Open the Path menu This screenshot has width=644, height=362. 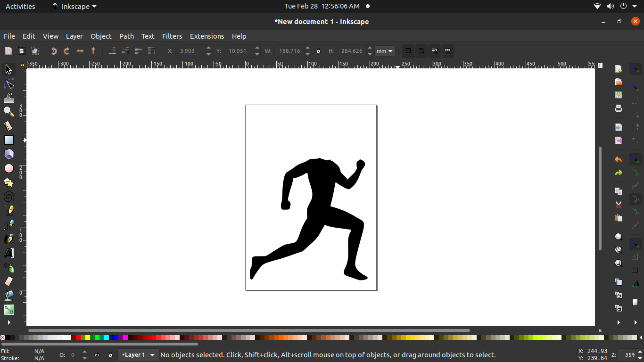pos(126,36)
